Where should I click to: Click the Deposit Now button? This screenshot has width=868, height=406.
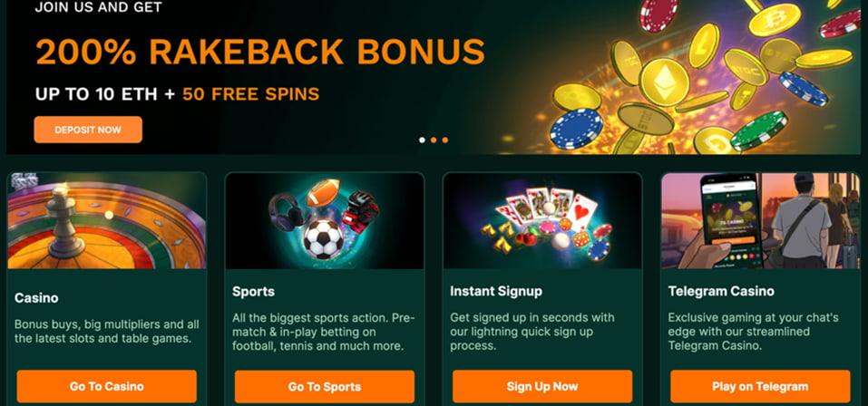pyautogui.click(x=88, y=130)
